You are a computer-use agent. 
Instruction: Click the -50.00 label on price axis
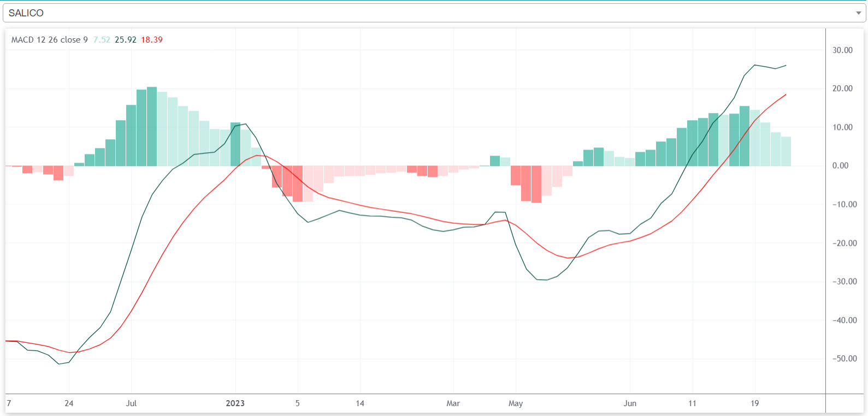[844, 359]
